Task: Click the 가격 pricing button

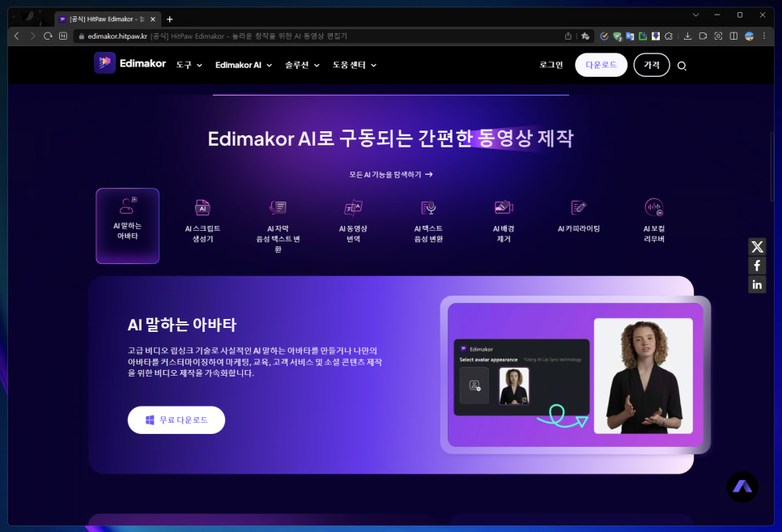Action: click(x=652, y=65)
